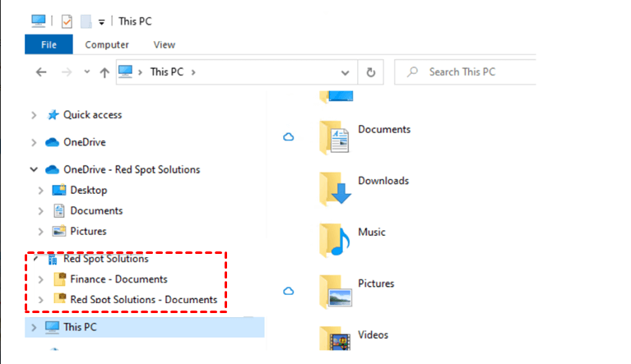Expand the Desktop node under OneDrive
The width and height of the screenshot is (631, 364).
point(40,191)
